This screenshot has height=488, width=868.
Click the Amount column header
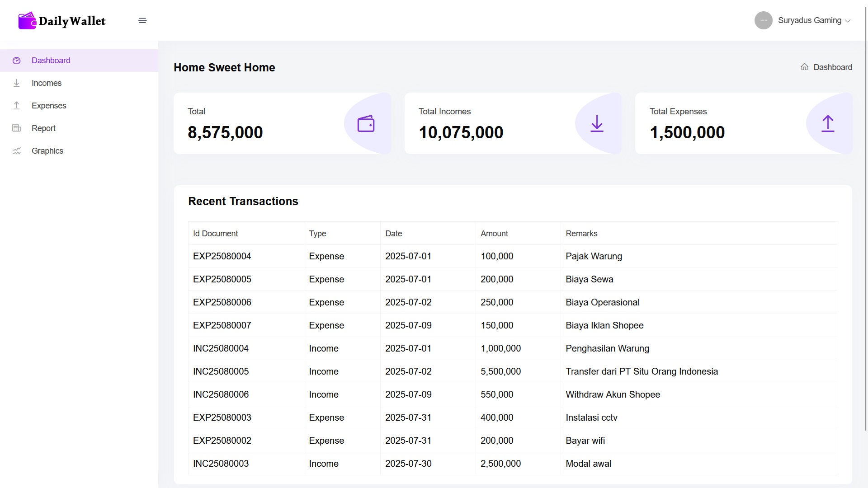tap(495, 233)
